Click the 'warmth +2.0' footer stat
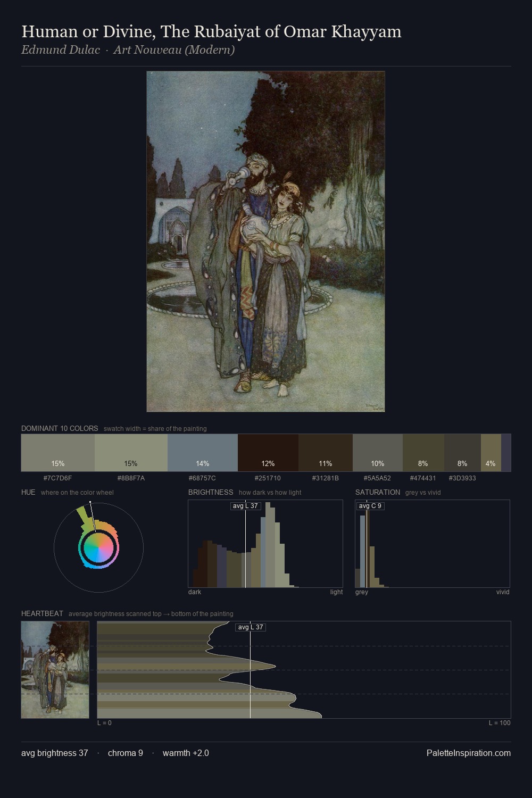Screen dimensions: 532x798 (186, 753)
